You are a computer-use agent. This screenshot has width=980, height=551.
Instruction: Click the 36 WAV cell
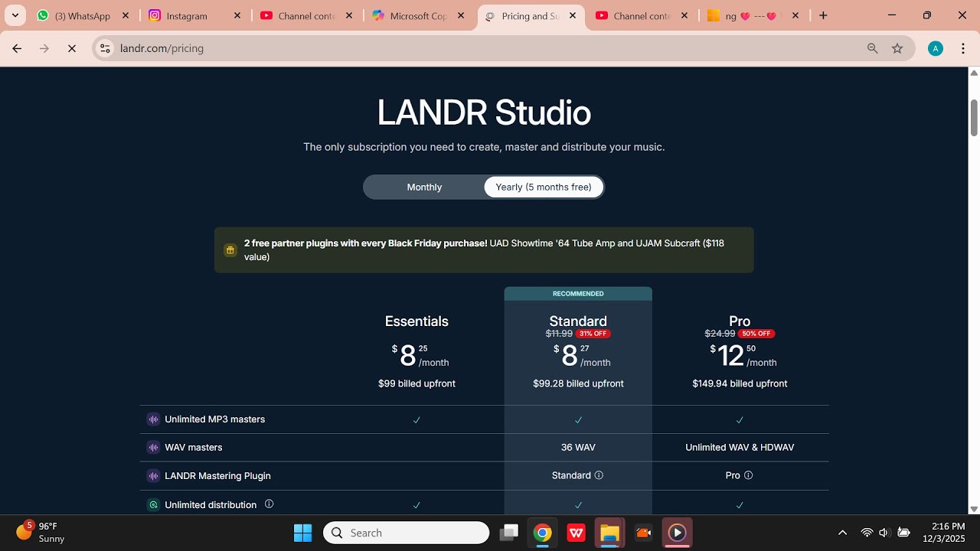(578, 447)
